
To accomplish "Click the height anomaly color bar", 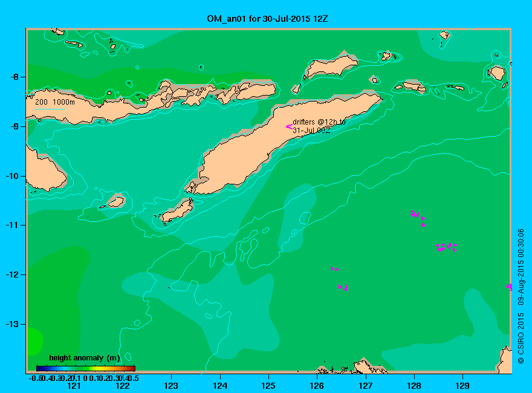I will (86, 368).
